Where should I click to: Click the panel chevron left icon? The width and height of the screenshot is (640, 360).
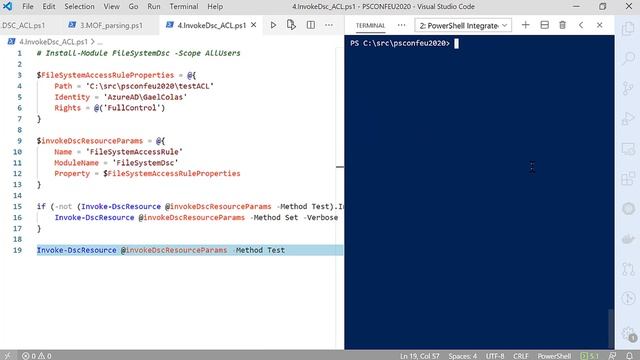(x=581, y=25)
